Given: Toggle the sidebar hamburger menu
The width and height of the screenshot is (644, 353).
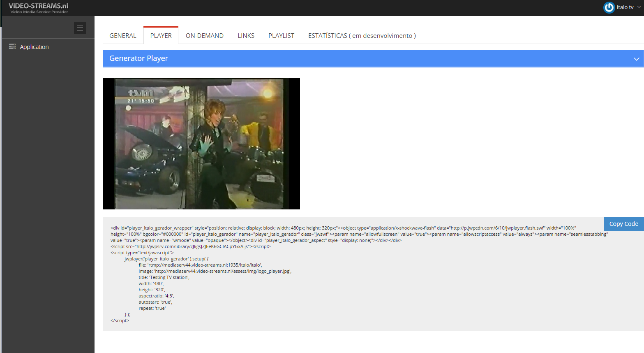Looking at the screenshot, I should 80,28.
